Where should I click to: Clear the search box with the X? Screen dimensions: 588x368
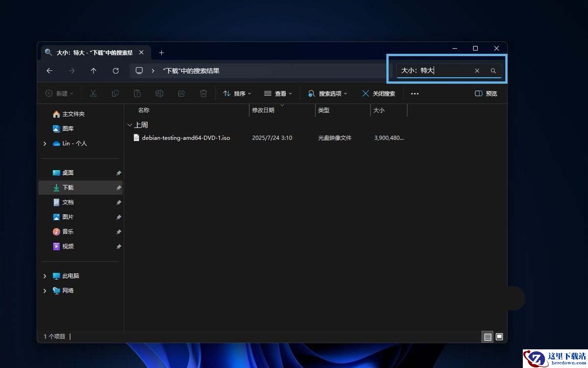tap(477, 71)
